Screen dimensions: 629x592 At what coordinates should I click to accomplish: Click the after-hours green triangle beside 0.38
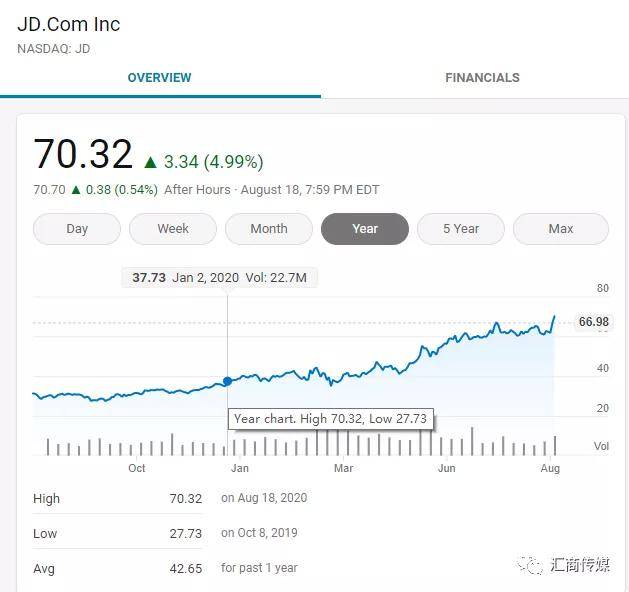[x=76, y=190]
